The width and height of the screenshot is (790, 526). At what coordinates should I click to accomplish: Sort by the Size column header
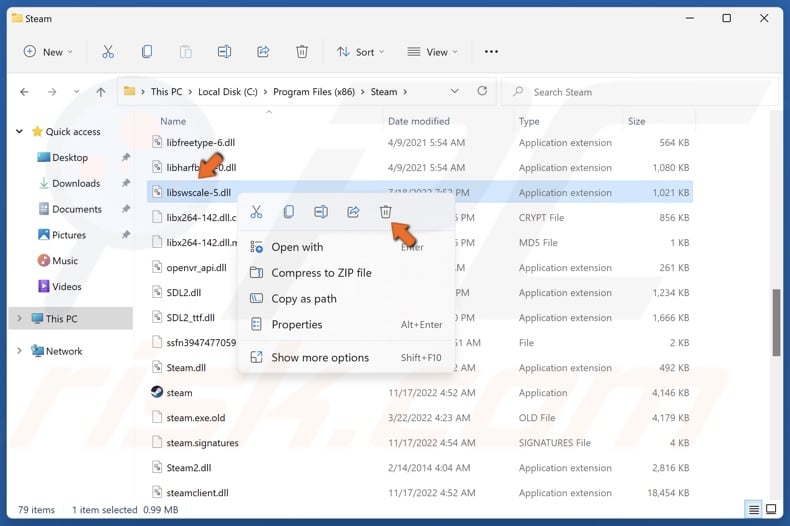click(636, 121)
